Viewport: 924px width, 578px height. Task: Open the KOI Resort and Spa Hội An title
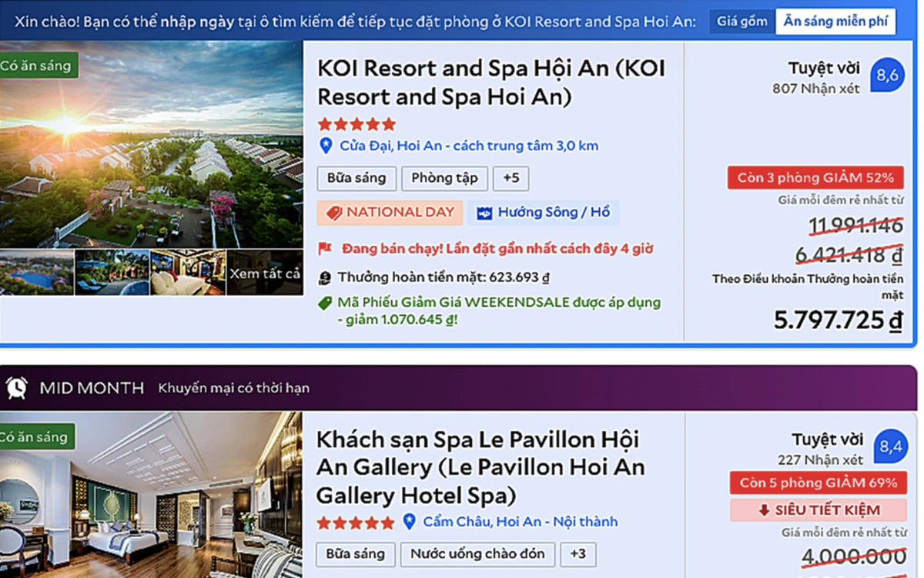point(490,82)
